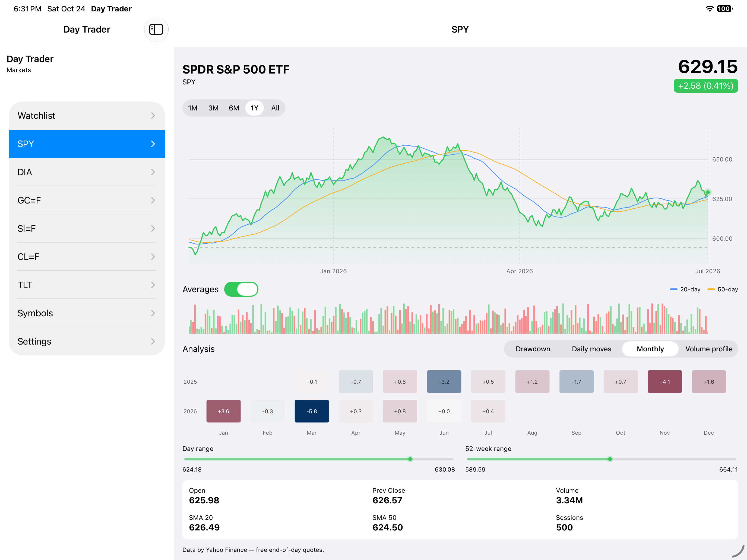Open the Settings section

(87, 341)
